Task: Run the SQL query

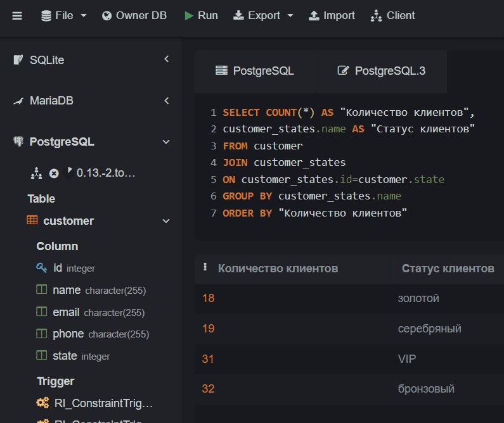Action: [x=201, y=15]
